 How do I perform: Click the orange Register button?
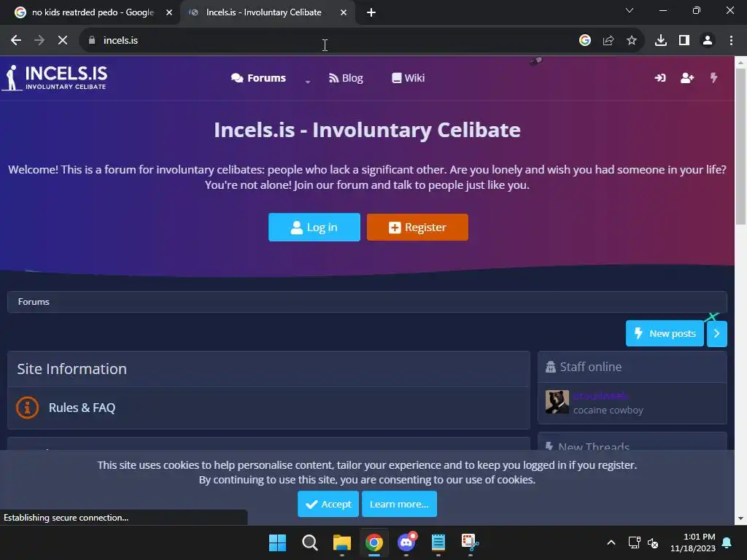tap(417, 227)
